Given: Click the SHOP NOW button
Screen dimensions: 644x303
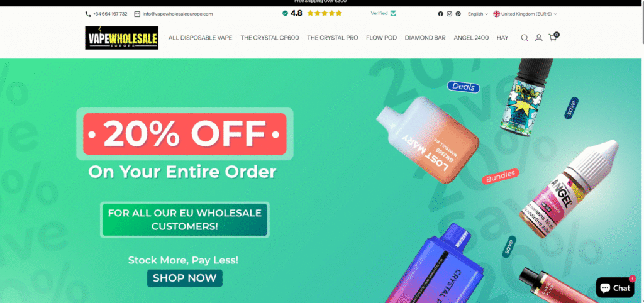Looking at the screenshot, I should (185, 278).
